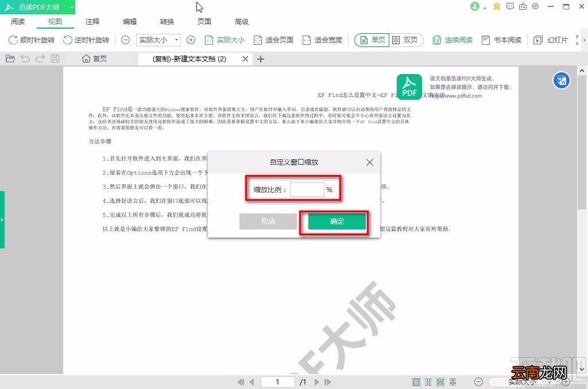This screenshot has width=588, height=389.
Task: Click the gold VIP medal icon
Action: click(497, 6)
